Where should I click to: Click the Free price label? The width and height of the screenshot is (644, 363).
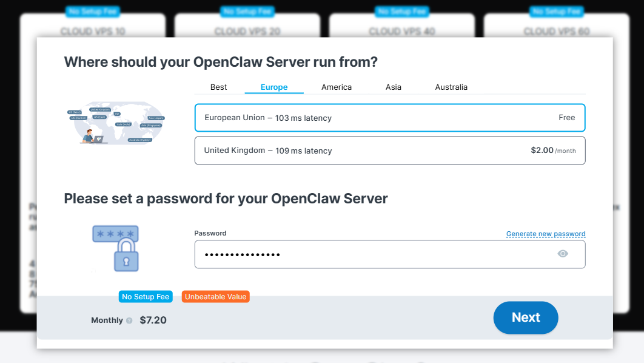coord(567,118)
